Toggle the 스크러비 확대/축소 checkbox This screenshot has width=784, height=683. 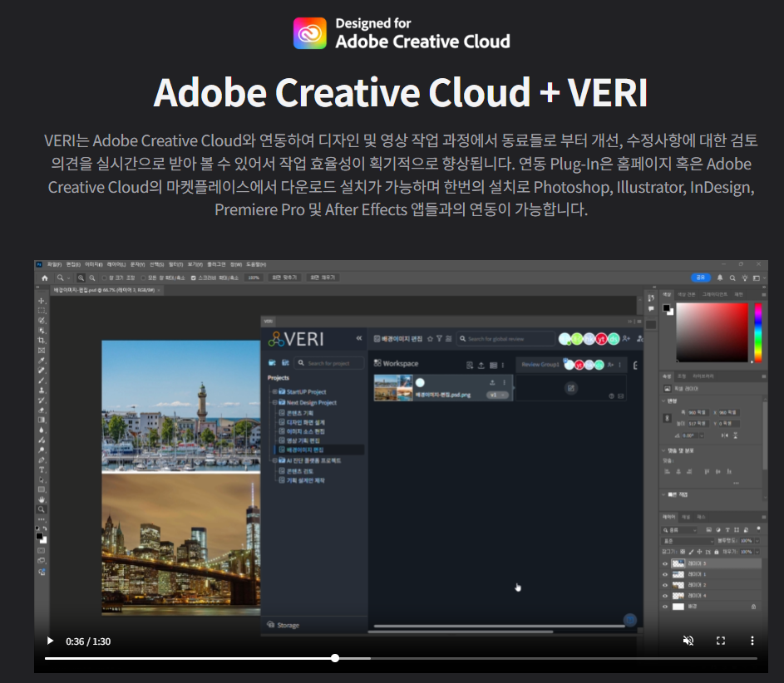(x=194, y=278)
